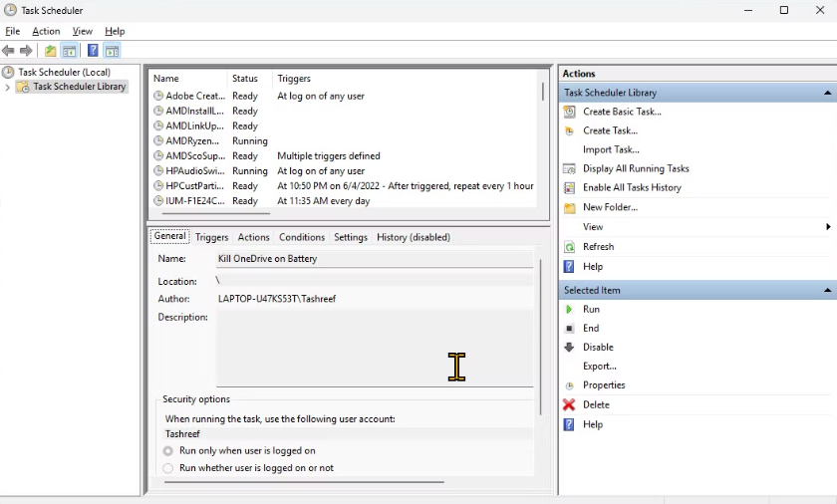
Task: Click Create Basic Task... link
Action: pyautogui.click(x=622, y=112)
